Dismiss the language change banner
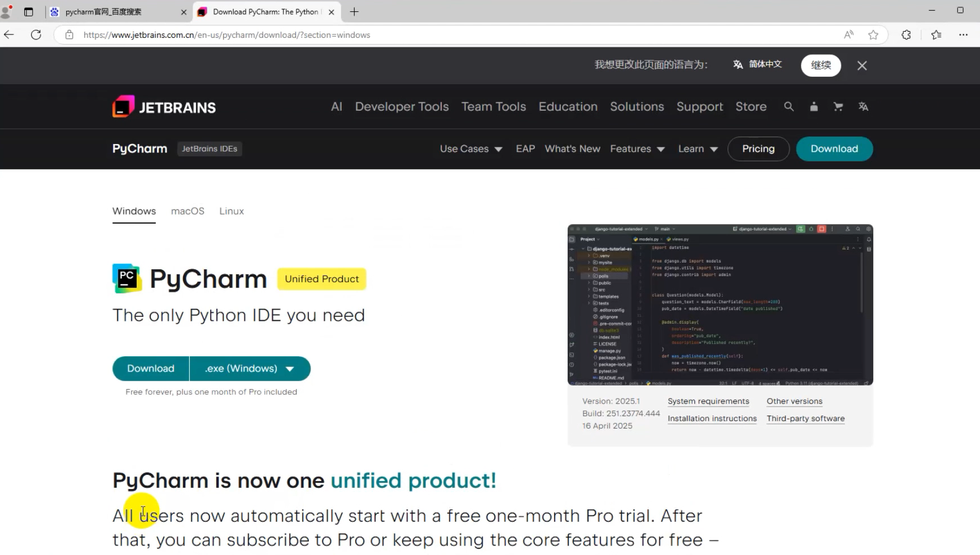 (x=862, y=65)
